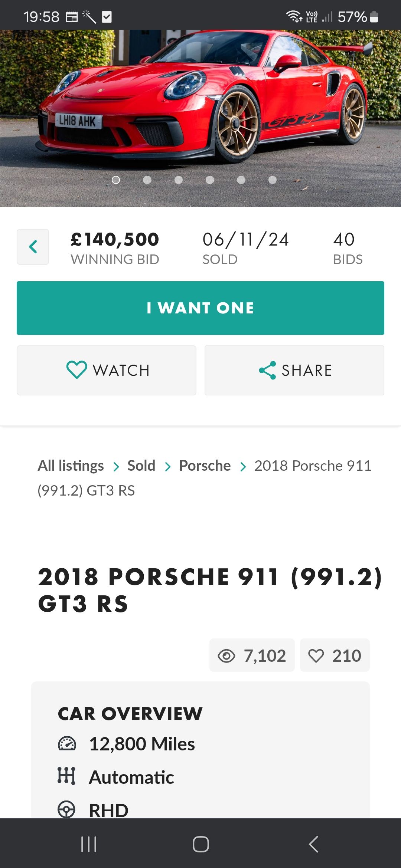Image resolution: width=401 pixels, height=868 pixels.
Task: Tap the share icon
Action: [267, 370]
